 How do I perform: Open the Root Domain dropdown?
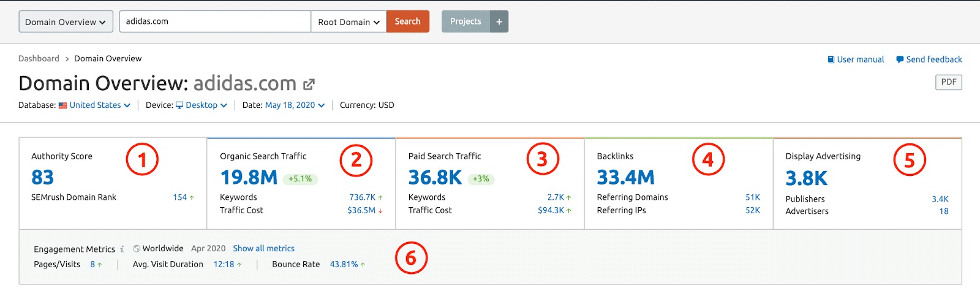point(349,21)
